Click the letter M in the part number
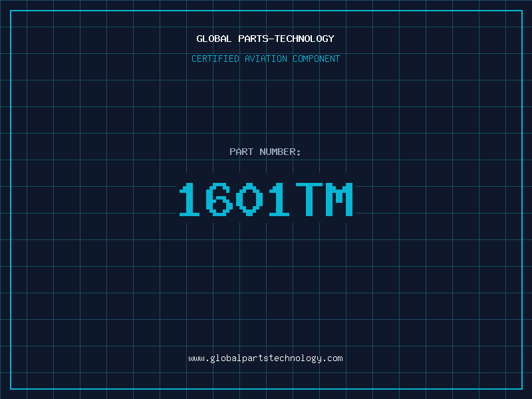532x399 pixels. (339, 199)
